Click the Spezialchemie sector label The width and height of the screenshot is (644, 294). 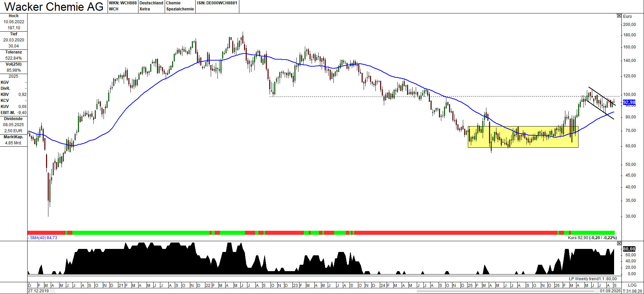[x=180, y=9]
